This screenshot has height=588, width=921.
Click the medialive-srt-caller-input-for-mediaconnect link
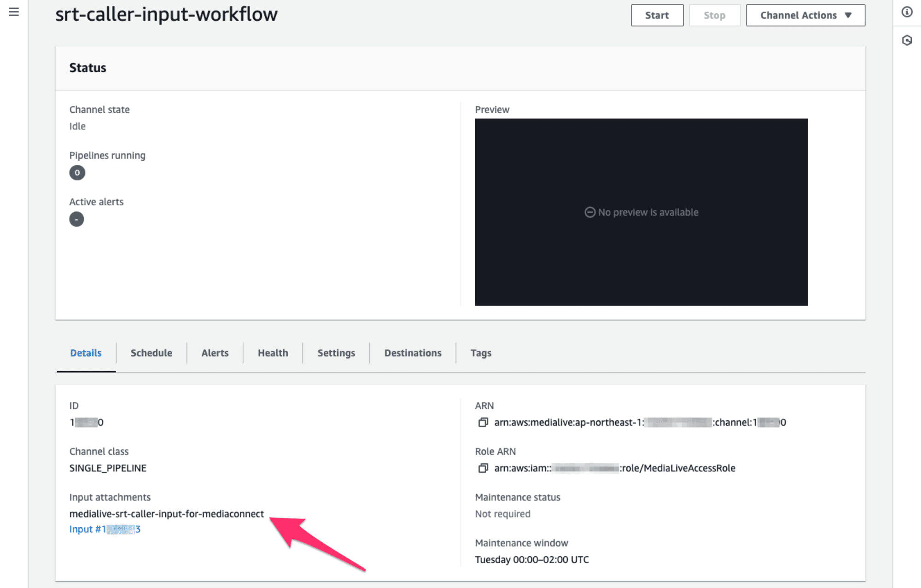coord(167,513)
